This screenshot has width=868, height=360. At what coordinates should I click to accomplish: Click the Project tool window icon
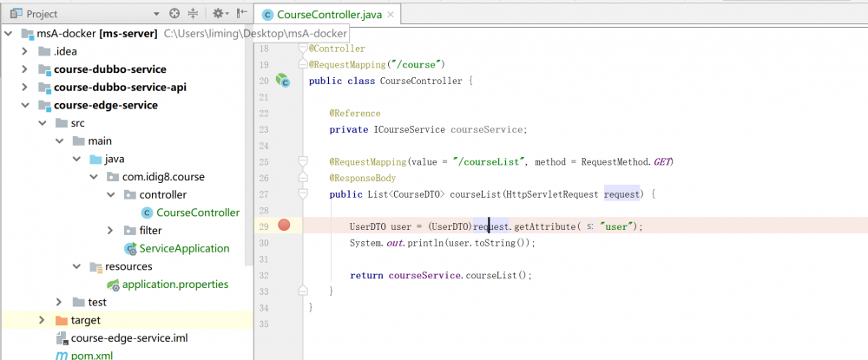point(16,14)
